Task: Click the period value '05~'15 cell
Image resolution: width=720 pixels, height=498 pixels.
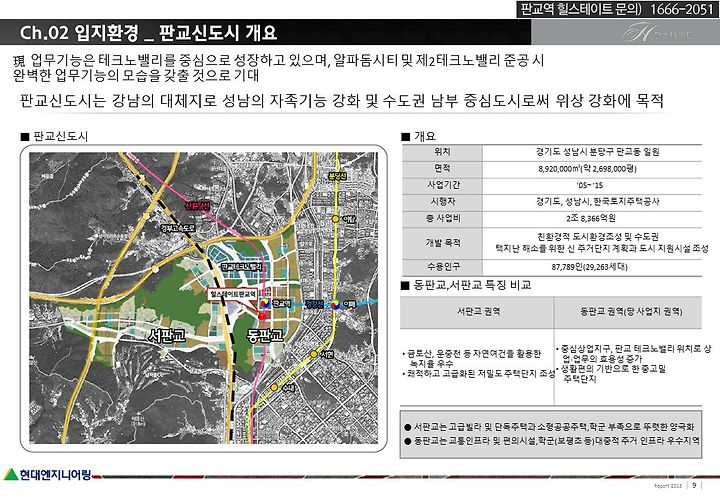Action: (591, 185)
